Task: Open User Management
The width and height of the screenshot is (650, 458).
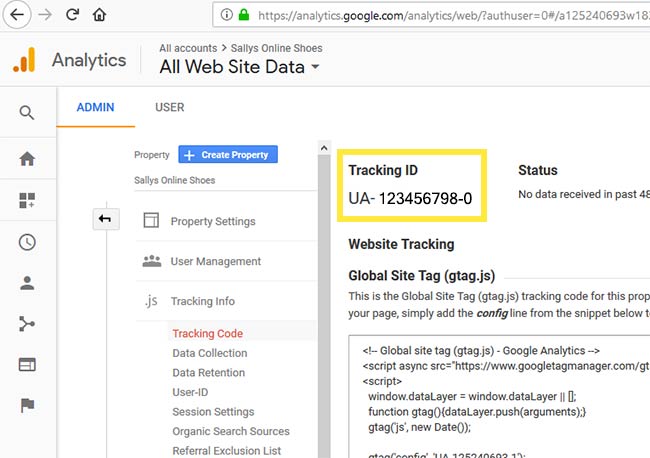Action: [216, 262]
